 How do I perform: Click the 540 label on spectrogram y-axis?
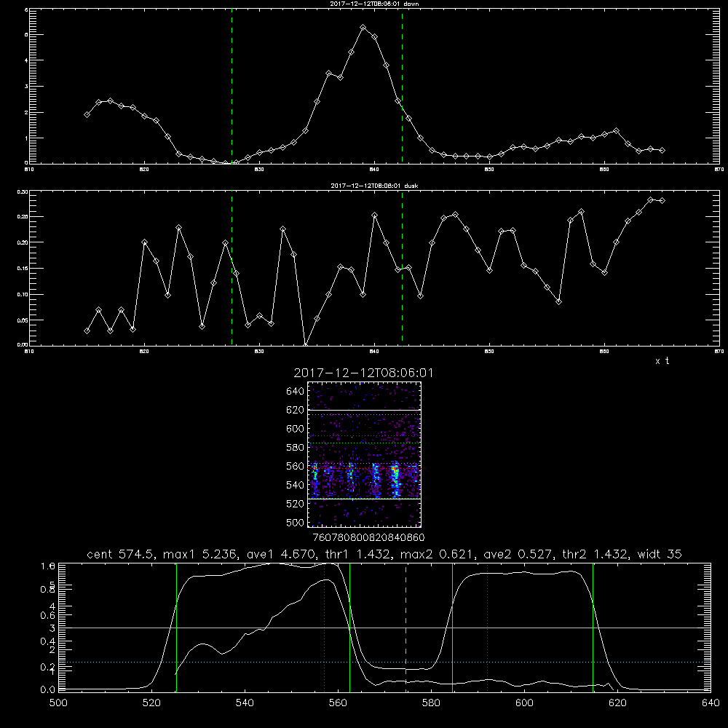pos(296,485)
